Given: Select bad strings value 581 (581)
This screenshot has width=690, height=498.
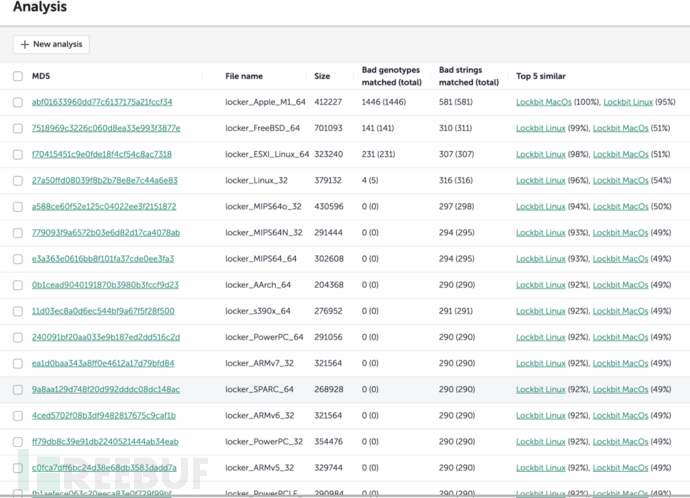Looking at the screenshot, I should click(x=456, y=102).
